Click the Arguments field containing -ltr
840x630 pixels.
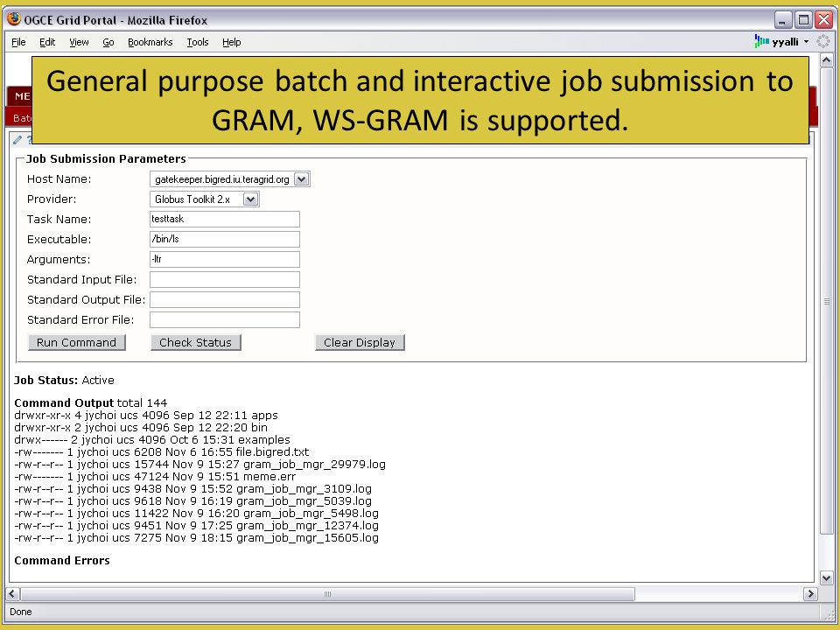point(225,259)
